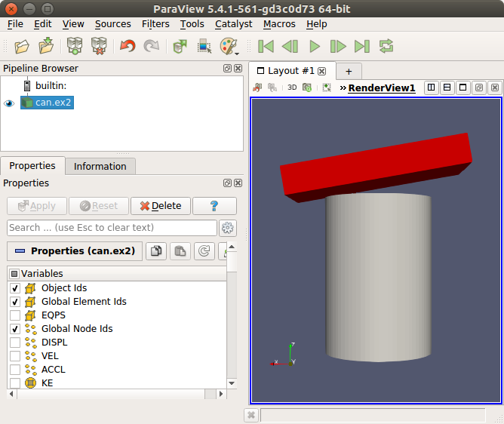Uncheck Global Element Ids variable
Image resolution: width=504 pixels, height=424 pixels.
(15, 302)
